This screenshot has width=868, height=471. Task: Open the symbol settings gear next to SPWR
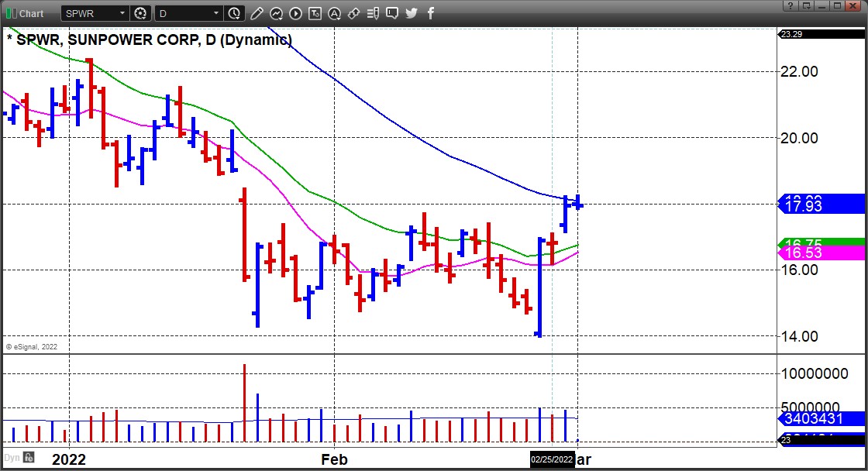click(x=140, y=13)
